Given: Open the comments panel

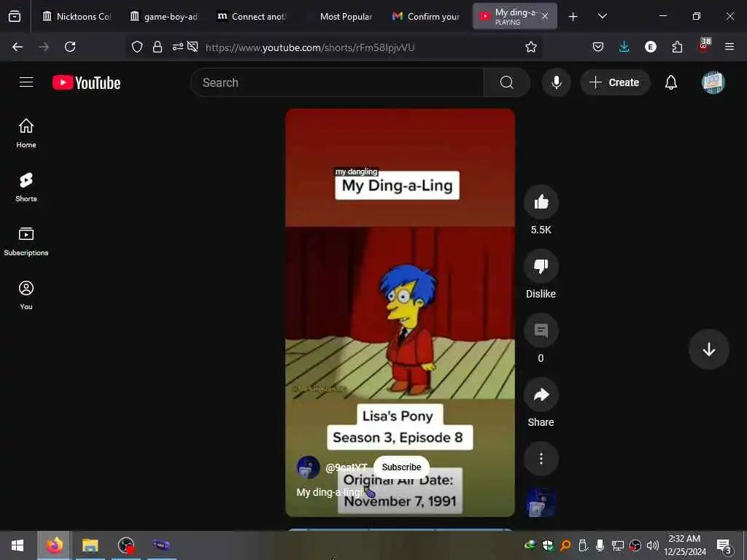Looking at the screenshot, I should pyautogui.click(x=541, y=330).
